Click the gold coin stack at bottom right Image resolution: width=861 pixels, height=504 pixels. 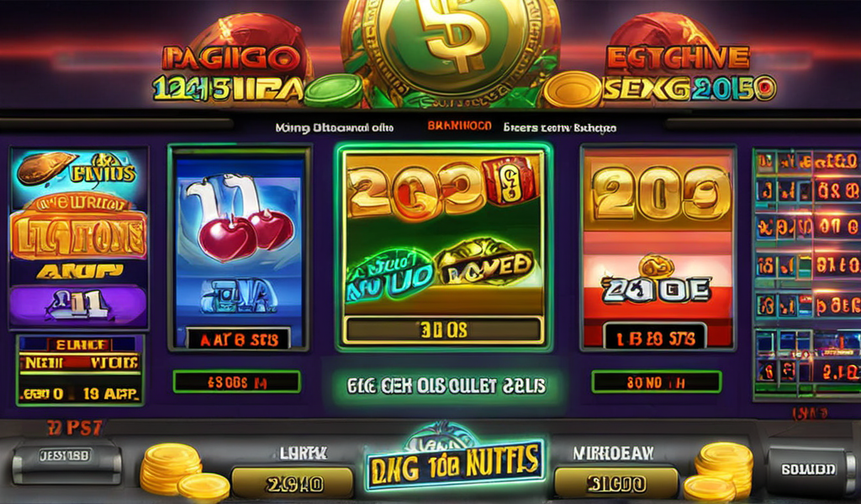point(718,471)
